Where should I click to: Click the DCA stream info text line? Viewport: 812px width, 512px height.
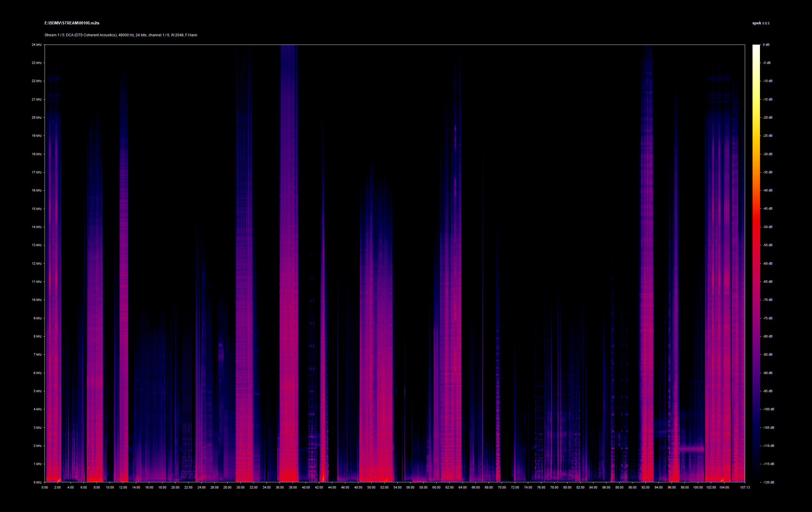tap(121, 35)
